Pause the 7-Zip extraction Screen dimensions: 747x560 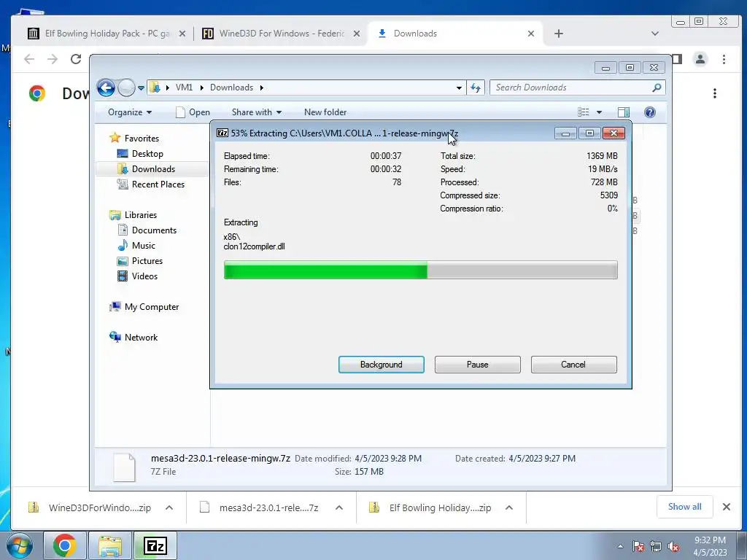[x=477, y=365]
